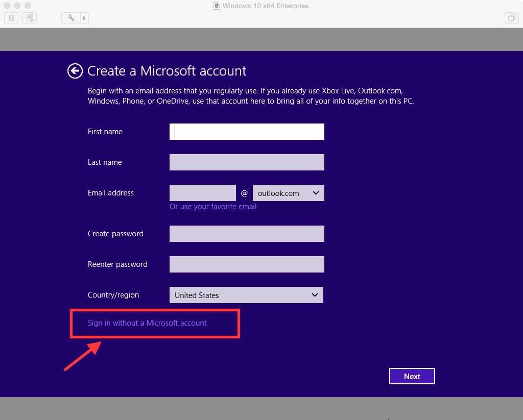Viewport: 523px width, 420px height.
Task: Toggle VM full screen view icon
Action: pyautogui.click(x=511, y=18)
